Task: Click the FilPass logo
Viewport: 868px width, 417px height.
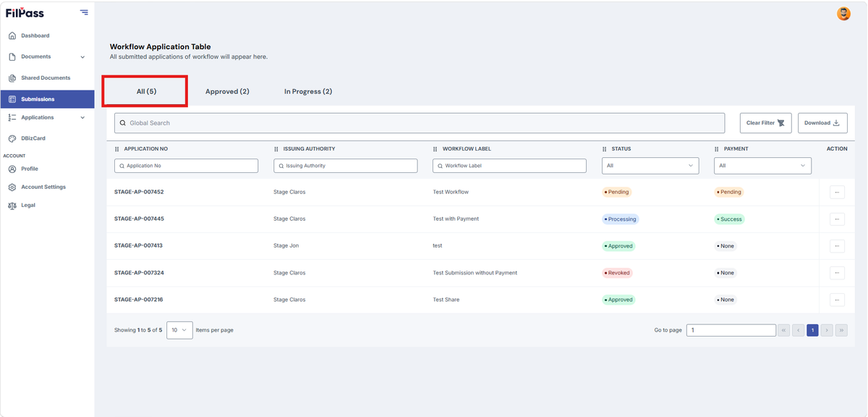Action: [x=24, y=12]
